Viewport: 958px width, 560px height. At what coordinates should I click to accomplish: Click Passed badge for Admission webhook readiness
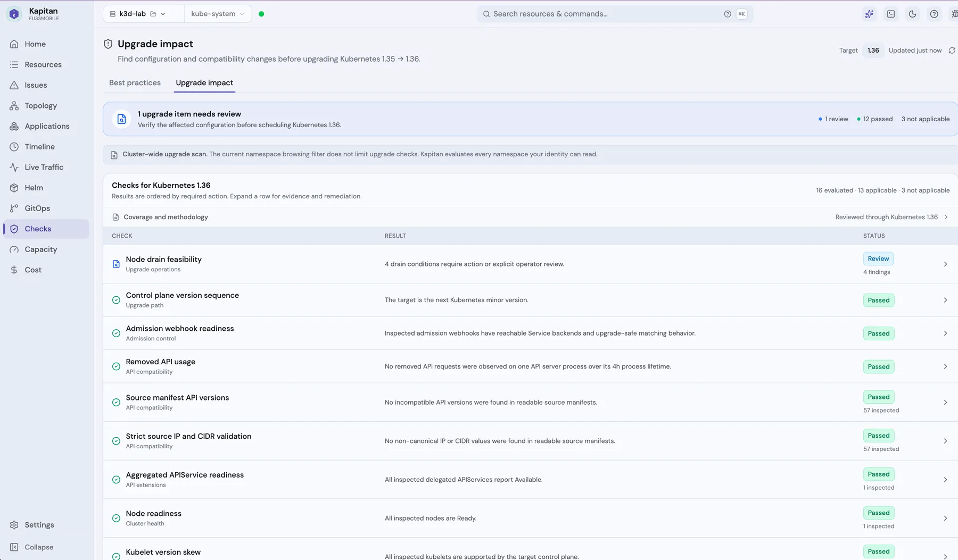click(879, 333)
